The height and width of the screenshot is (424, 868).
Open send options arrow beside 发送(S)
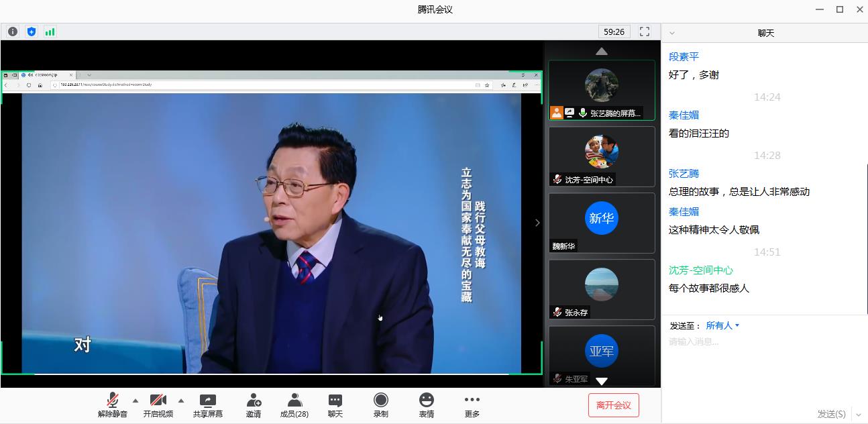pos(859,415)
